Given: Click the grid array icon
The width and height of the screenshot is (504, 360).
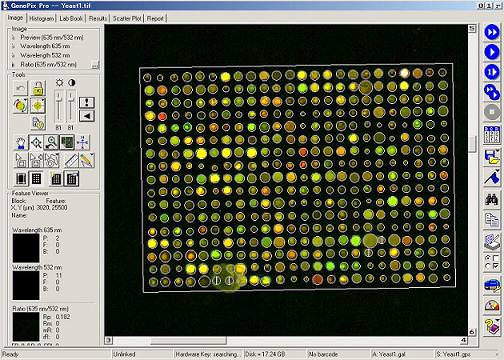Looking at the screenshot, I should (36, 179).
